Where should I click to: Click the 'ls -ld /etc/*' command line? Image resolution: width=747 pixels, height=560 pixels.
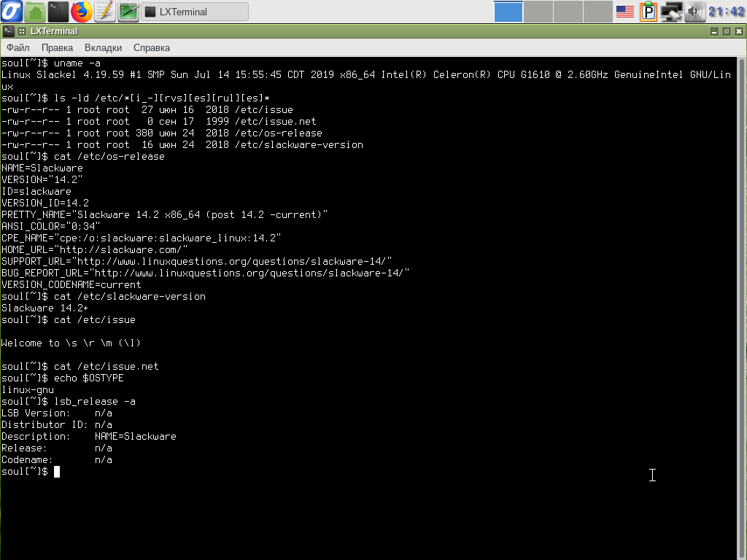pos(136,98)
